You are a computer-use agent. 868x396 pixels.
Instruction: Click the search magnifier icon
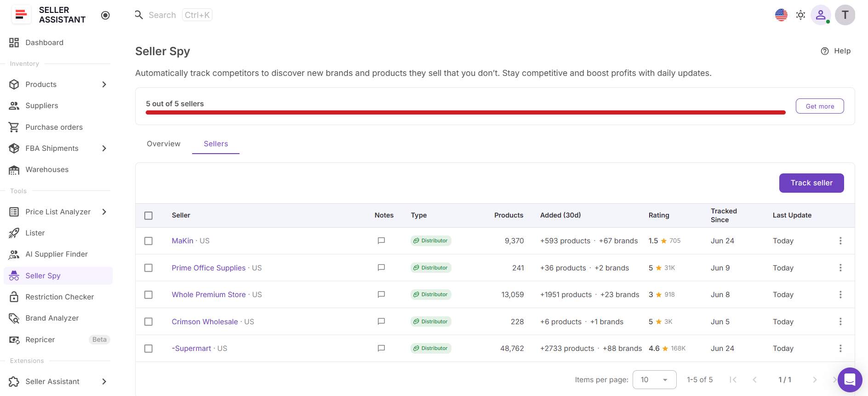click(x=139, y=15)
